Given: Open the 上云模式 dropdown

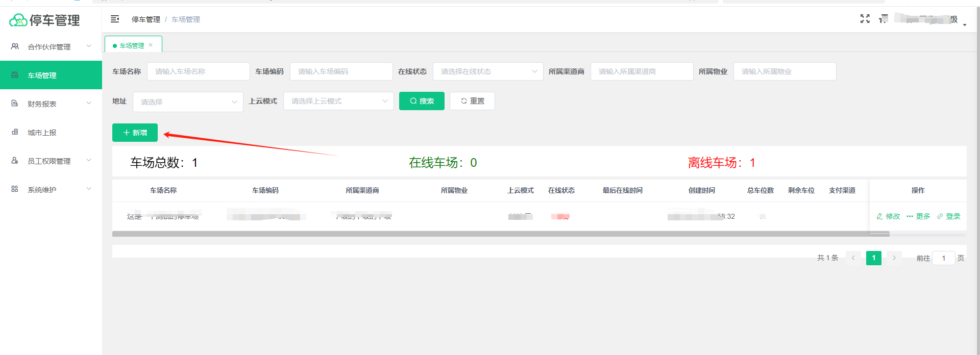Looking at the screenshot, I should 338,101.
